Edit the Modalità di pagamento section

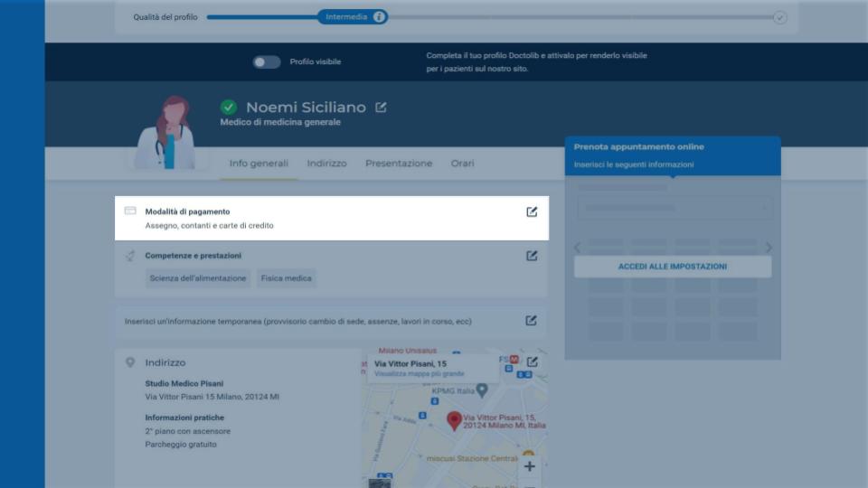[532, 211]
